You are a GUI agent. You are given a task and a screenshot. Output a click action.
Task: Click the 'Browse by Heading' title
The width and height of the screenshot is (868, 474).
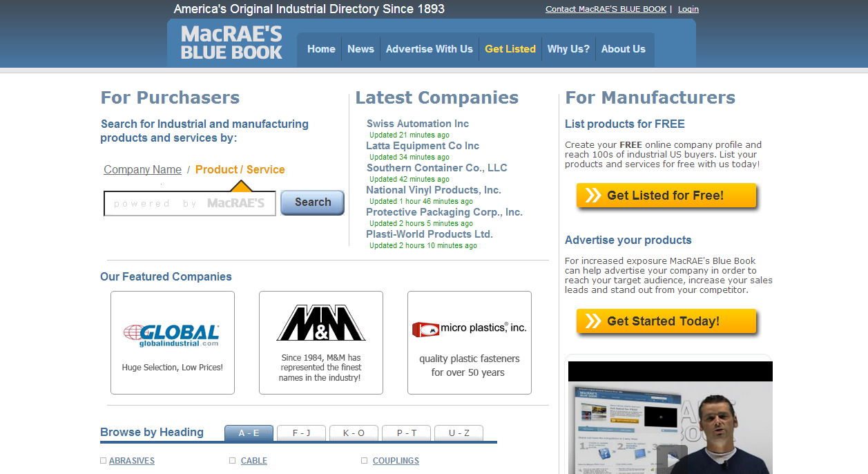point(152,433)
